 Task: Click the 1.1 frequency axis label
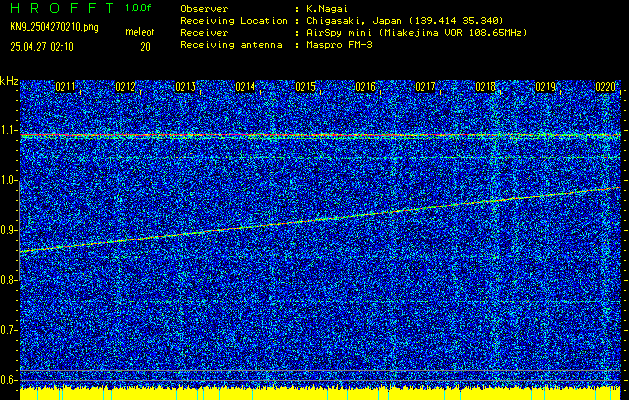9,130
